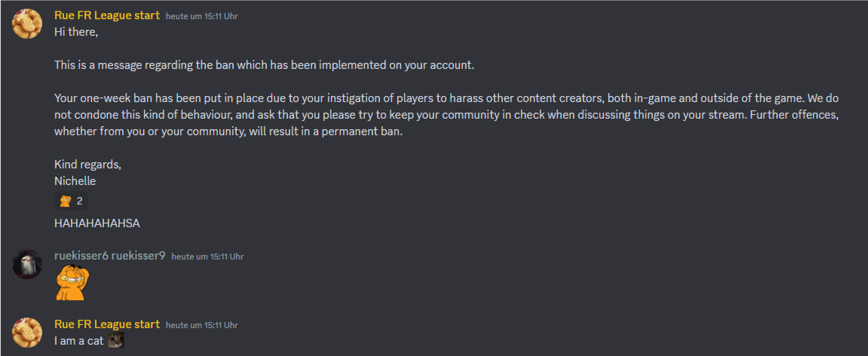The height and width of the screenshot is (356, 868).
Task: Select the "heute um 15:11 Uhr" timestamp beside ruekisser6
Action: pyautogui.click(x=208, y=257)
